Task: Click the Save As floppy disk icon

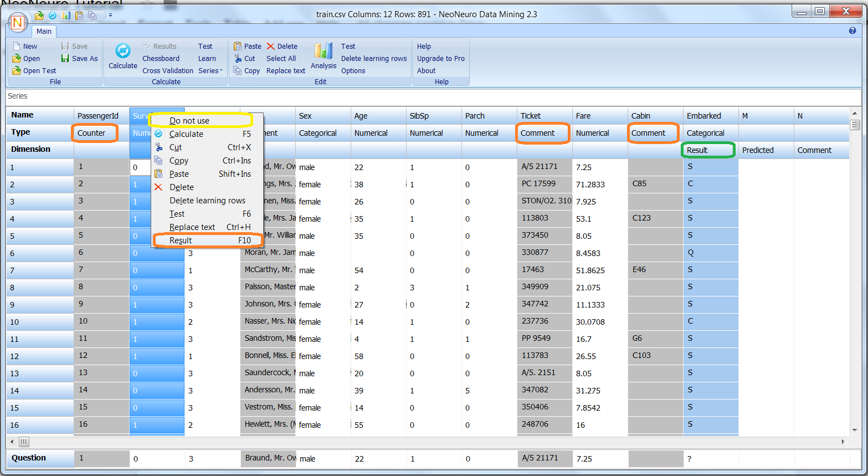Action: 65,59
